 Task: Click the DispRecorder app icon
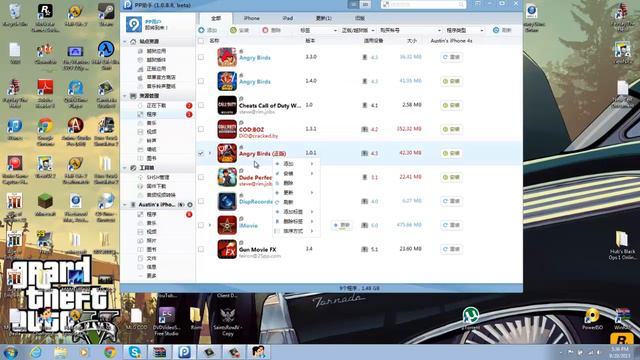click(x=227, y=201)
